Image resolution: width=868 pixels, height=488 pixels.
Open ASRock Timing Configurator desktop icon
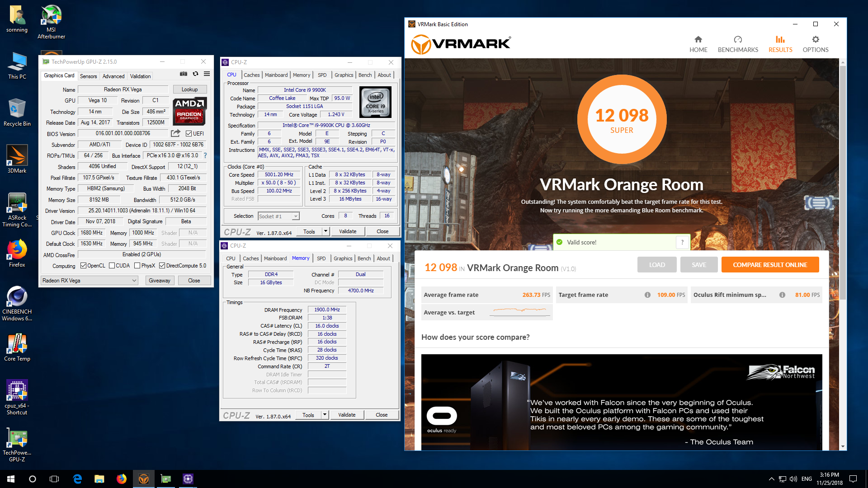tap(17, 210)
